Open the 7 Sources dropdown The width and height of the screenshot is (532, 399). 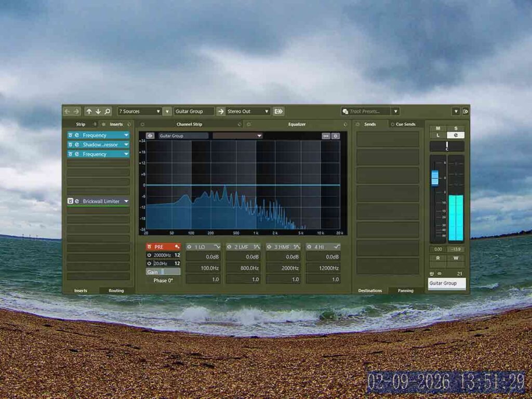(x=139, y=111)
